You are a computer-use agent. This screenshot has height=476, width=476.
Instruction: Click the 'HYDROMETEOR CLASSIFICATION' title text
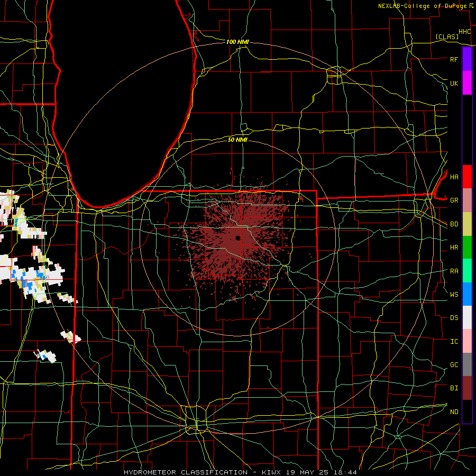pyautogui.click(x=186, y=472)
